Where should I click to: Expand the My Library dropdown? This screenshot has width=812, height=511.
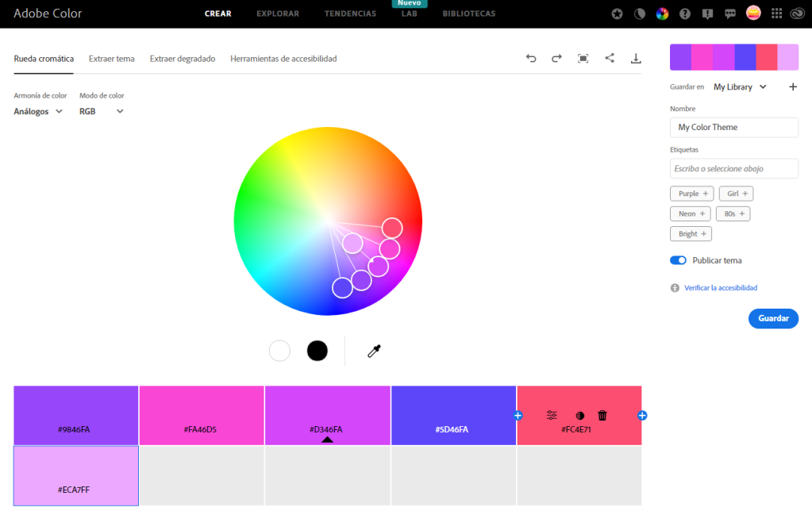(740, 87)
